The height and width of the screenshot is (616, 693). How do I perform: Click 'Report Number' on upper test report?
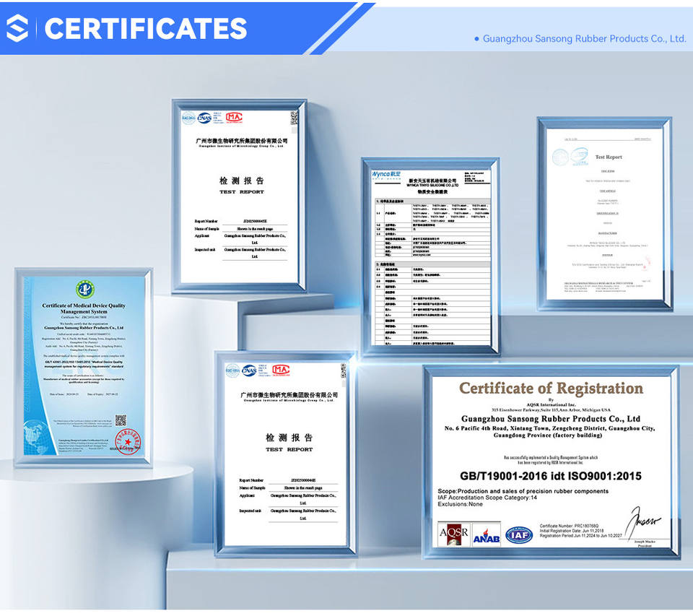tap(206, 221)
